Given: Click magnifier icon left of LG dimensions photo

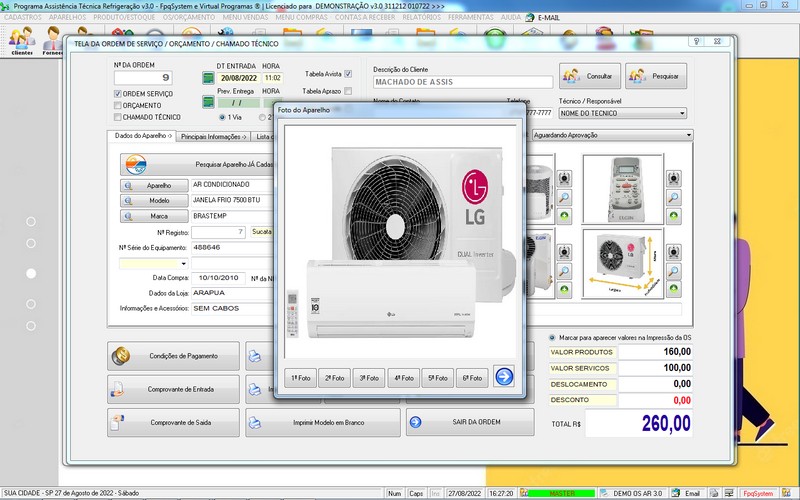Looking at the screenshot, I should 564,271.
